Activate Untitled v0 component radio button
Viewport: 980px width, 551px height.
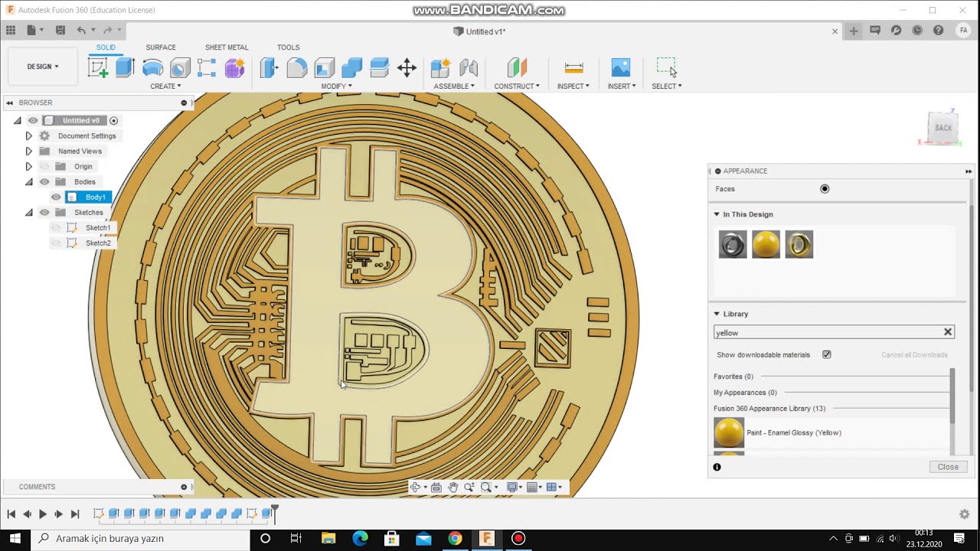(x=113, y=120)
